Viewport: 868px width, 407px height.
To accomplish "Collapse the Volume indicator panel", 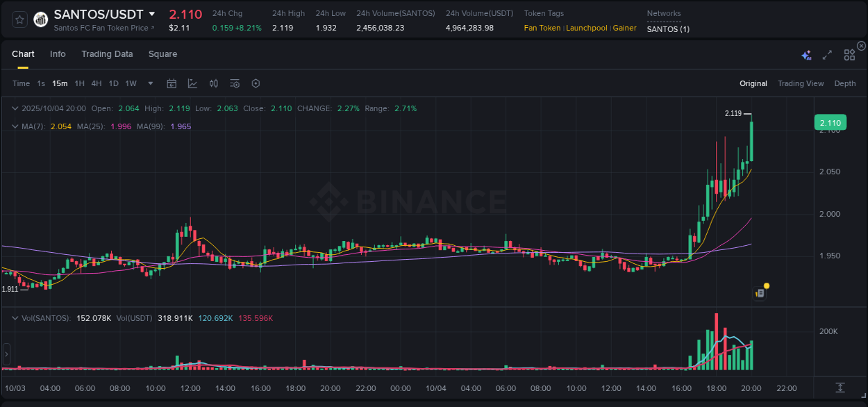I will 15,318.
